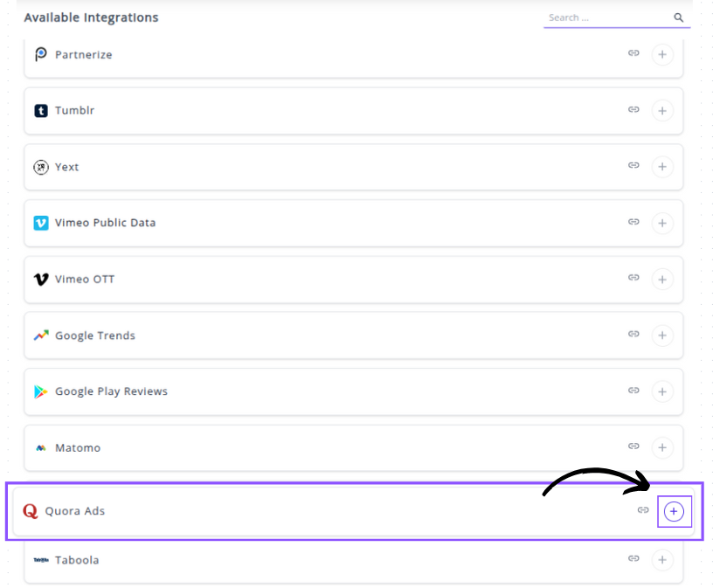Viewport: 713px width, 588px height.
Task: Add the Yext integration
Action: click(x=662, y=167)
